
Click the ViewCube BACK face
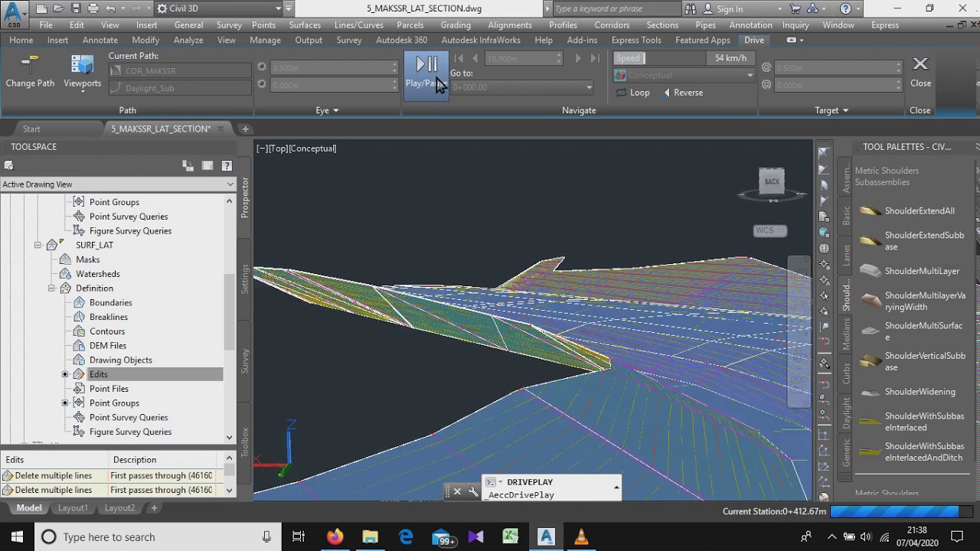(x=772, y=181)
